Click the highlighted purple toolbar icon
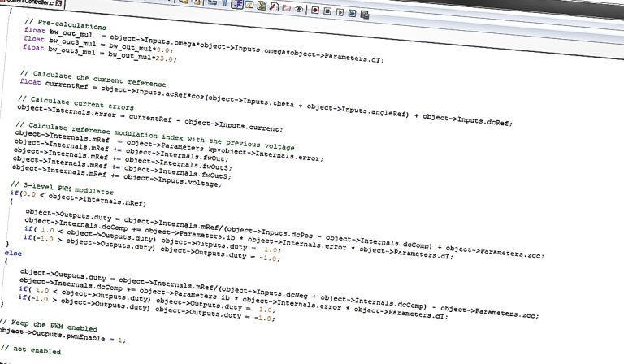This screenshot has height=364, width=624. (x=237, y=4)
